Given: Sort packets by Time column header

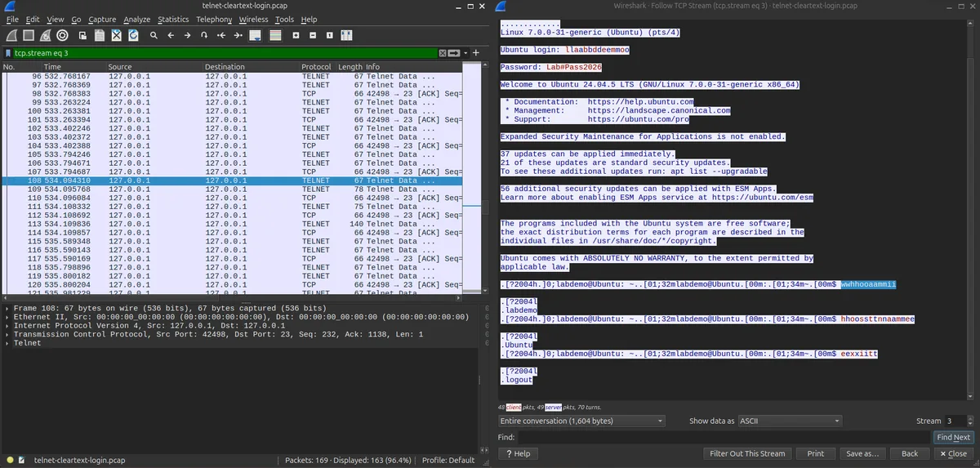Looking at the screenshot, I should (x=73, y=67).
